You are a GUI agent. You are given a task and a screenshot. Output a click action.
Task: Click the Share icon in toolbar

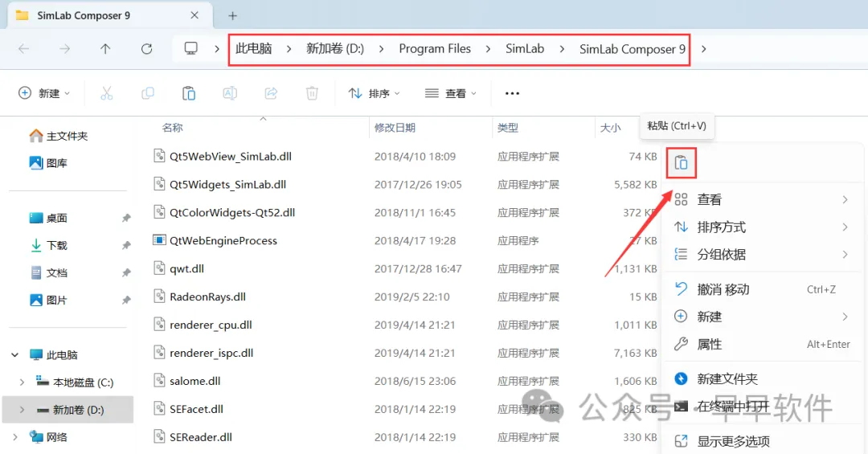271,93
